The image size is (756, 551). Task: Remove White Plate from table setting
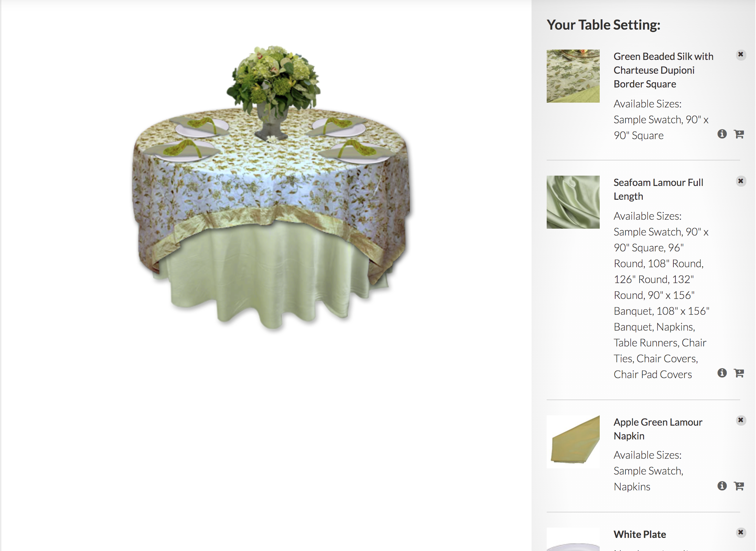pos(741,533)
